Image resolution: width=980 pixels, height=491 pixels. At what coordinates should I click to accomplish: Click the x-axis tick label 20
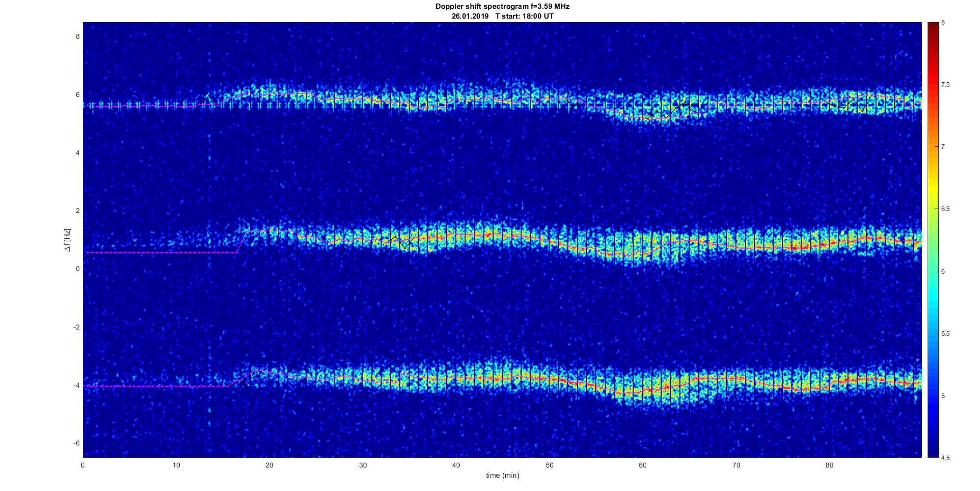pos(269,465)
